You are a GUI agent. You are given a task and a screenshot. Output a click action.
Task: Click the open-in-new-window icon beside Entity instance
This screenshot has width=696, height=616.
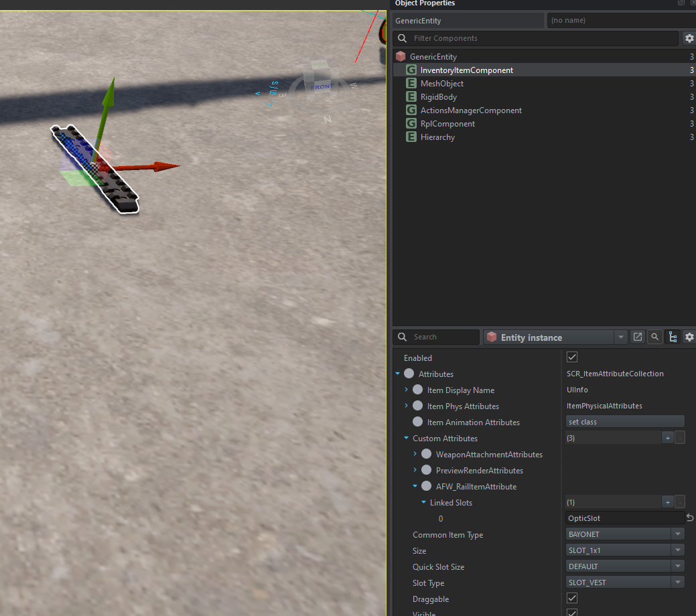pyautogui.click(x=638, y=337)
